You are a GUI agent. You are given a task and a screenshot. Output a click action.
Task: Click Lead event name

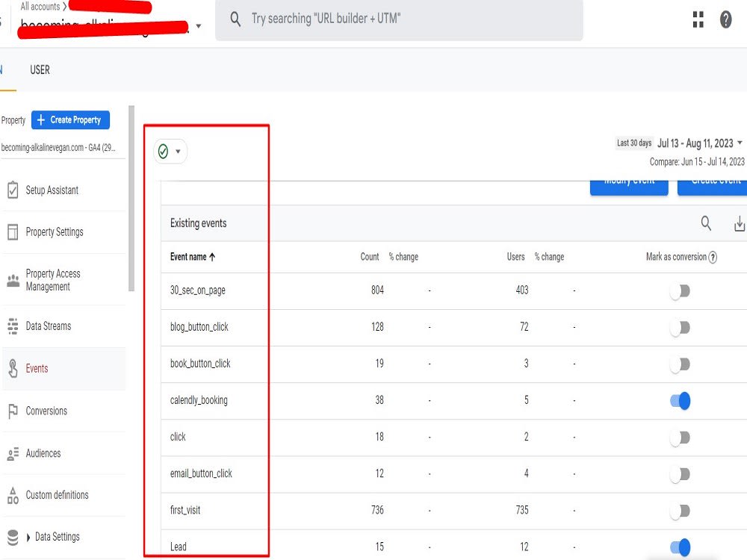pyautogui.click(x=179, y=547)
